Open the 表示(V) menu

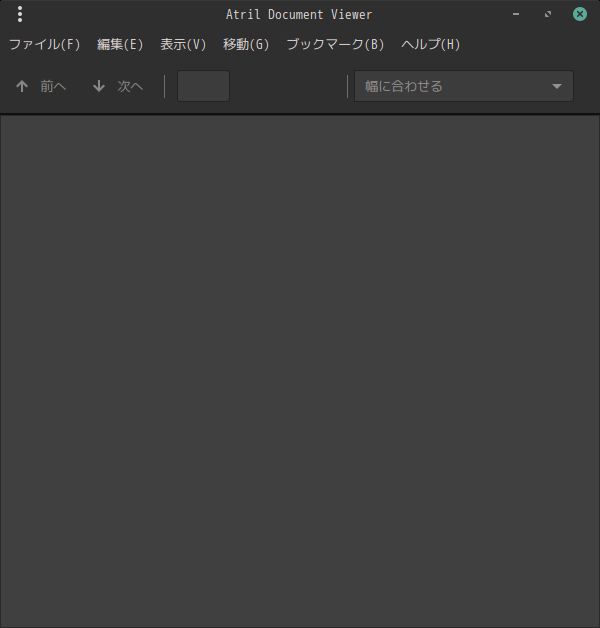(x=183, y=44)
